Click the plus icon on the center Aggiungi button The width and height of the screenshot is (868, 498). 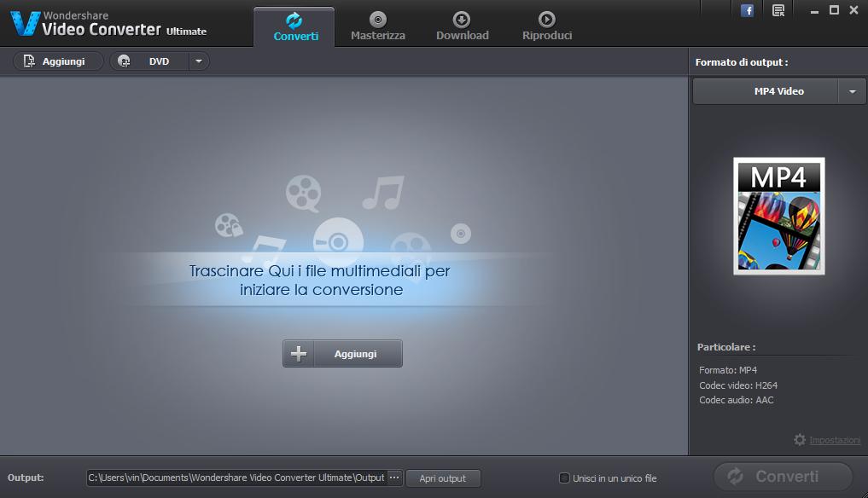click(x=299, y=354)
